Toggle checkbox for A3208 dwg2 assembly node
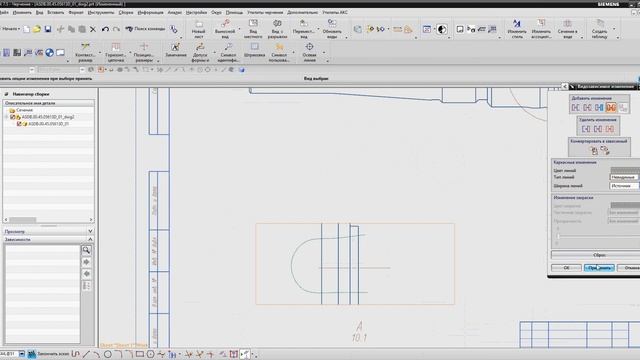The image size is (640, 360). 12,117
